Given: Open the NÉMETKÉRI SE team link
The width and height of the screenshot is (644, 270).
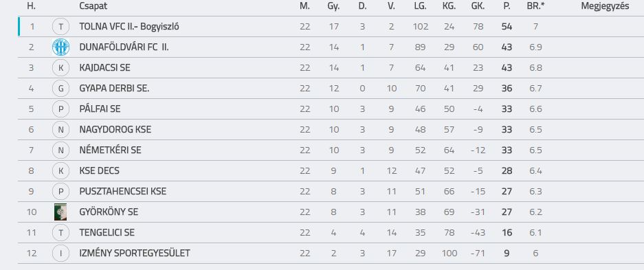Looking at the screenshot, I should tap(110, 150).
